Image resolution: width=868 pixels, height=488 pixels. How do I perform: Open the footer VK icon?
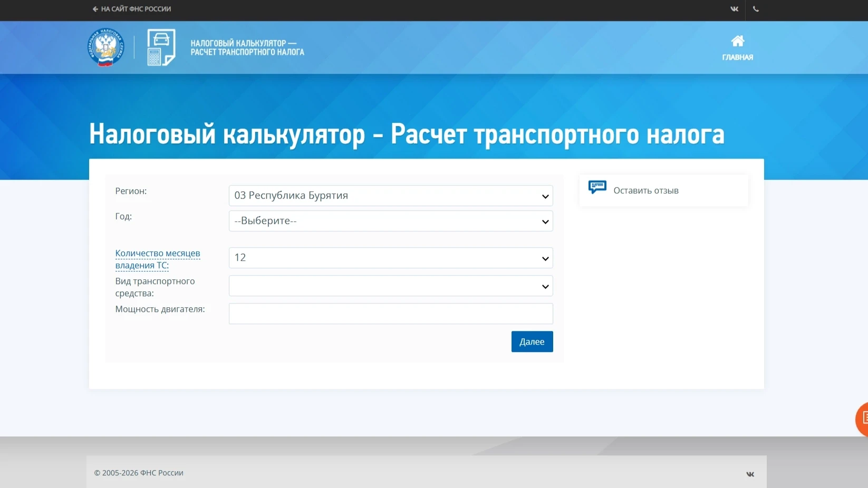750,474
